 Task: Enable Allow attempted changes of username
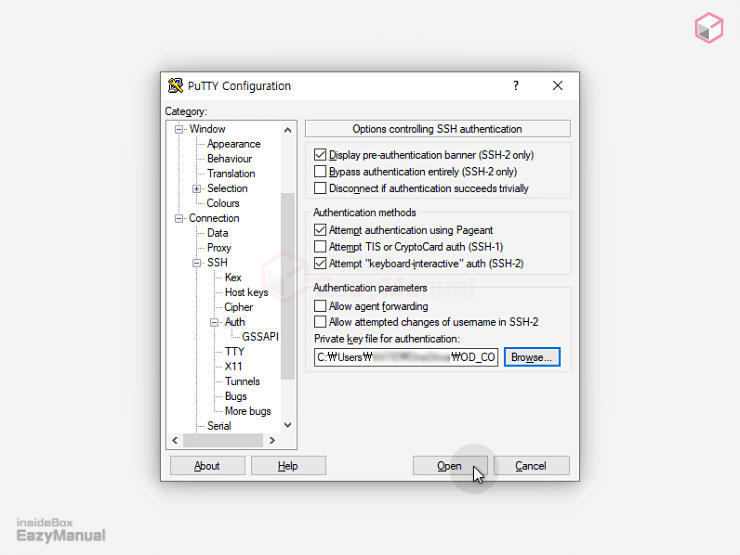[320, 322]
